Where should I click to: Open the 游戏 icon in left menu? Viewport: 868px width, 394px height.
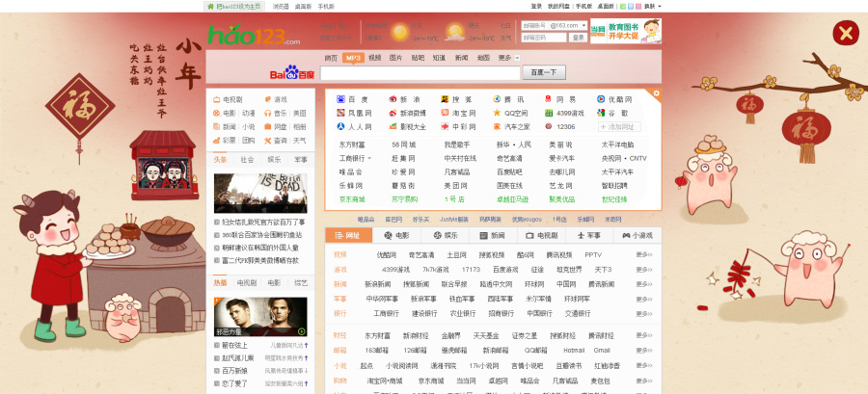[268, 99]
